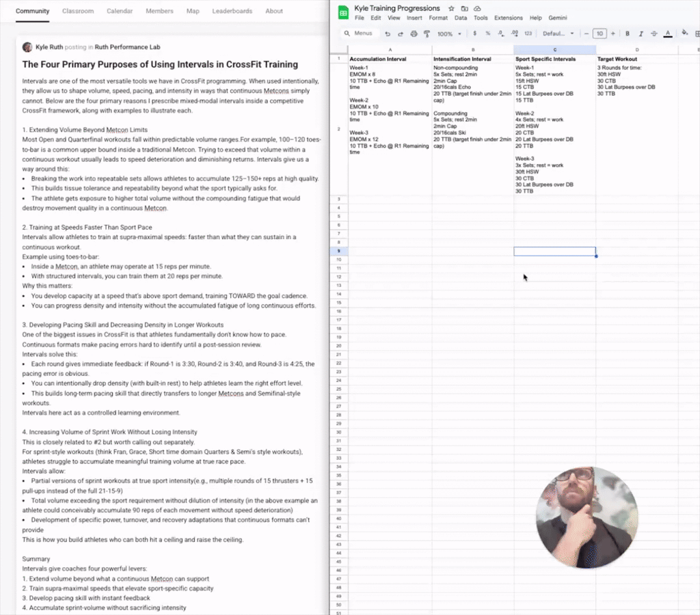
Task: Toggle Italic formatting
Action: (641, 33)
